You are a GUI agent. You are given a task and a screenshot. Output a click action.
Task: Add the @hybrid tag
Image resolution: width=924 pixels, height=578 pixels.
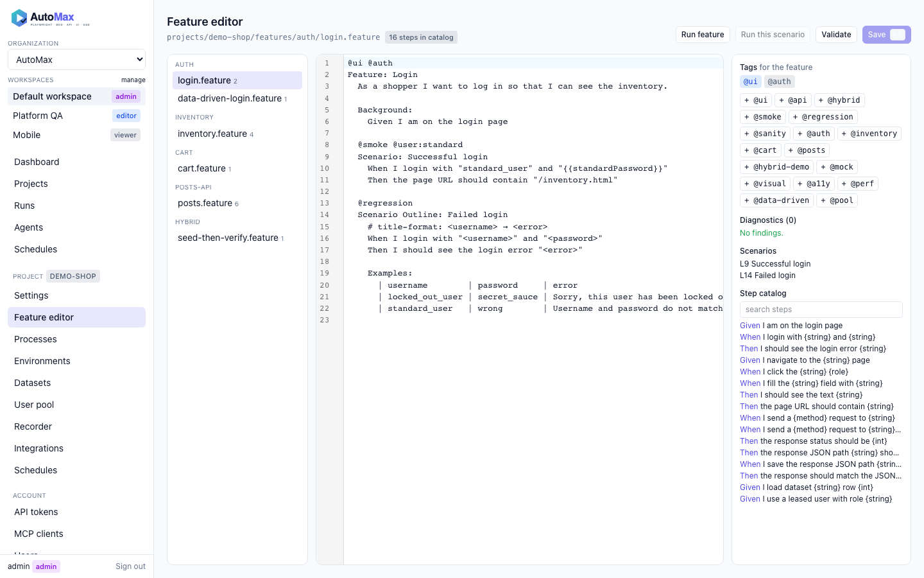pos(839,100)
